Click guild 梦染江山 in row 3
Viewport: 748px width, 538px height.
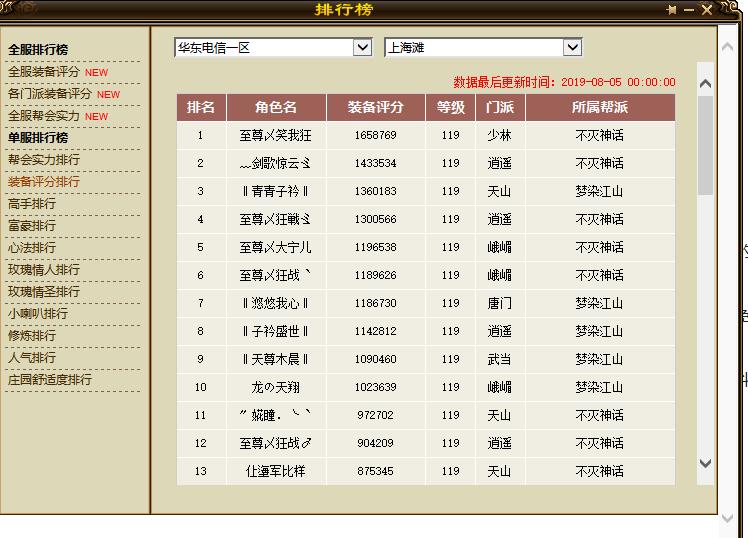[x=599, y=191]
